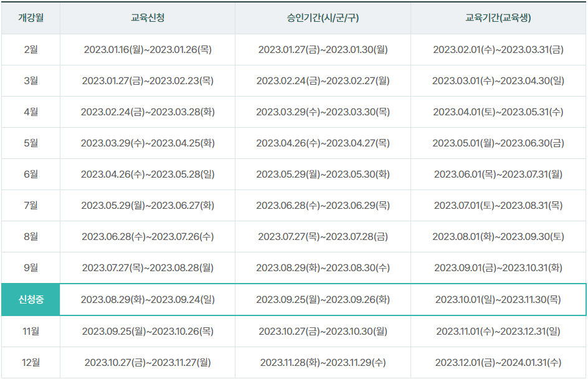Click approval period 2023.02.24(금)~2023.02.27(월)
The image size is (588, 379).
(x=323, y=80)
